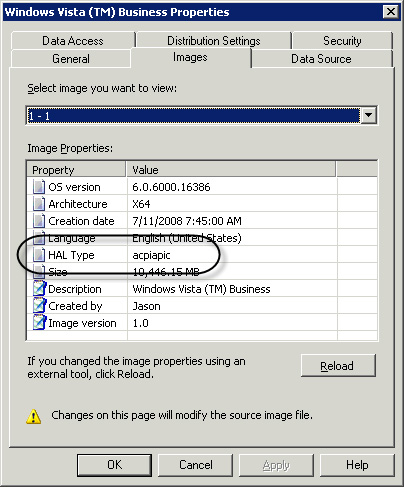Click the Image version pencil icon
The height and width of the screenshot is (487, 404).
pos(39,323)
